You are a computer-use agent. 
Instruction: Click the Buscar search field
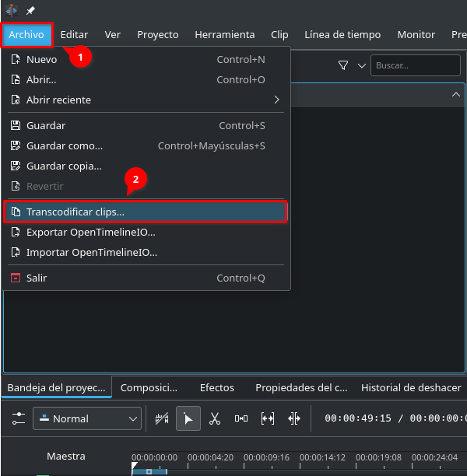coord(416,65)
